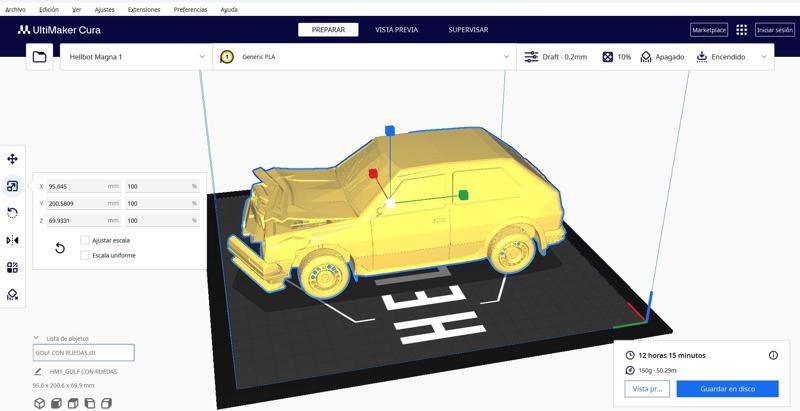Open the Preferencias menu
Image resolution: width=800 pixels, height=411 pixels.
coord(190,10)
